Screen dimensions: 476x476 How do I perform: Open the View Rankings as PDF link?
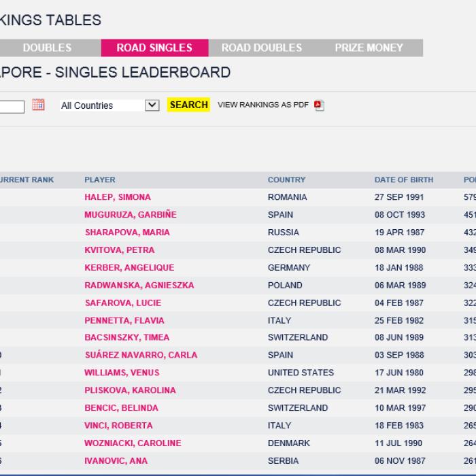coord(263,105)
